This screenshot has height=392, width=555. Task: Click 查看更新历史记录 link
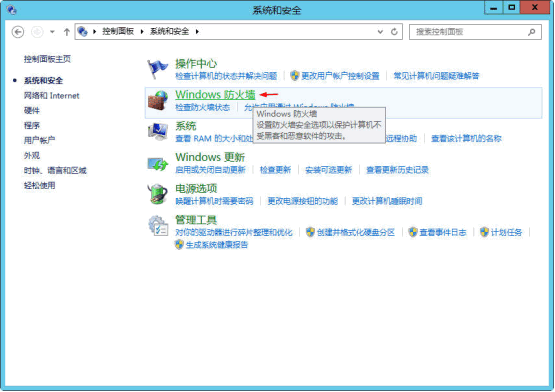pos(397,170)
